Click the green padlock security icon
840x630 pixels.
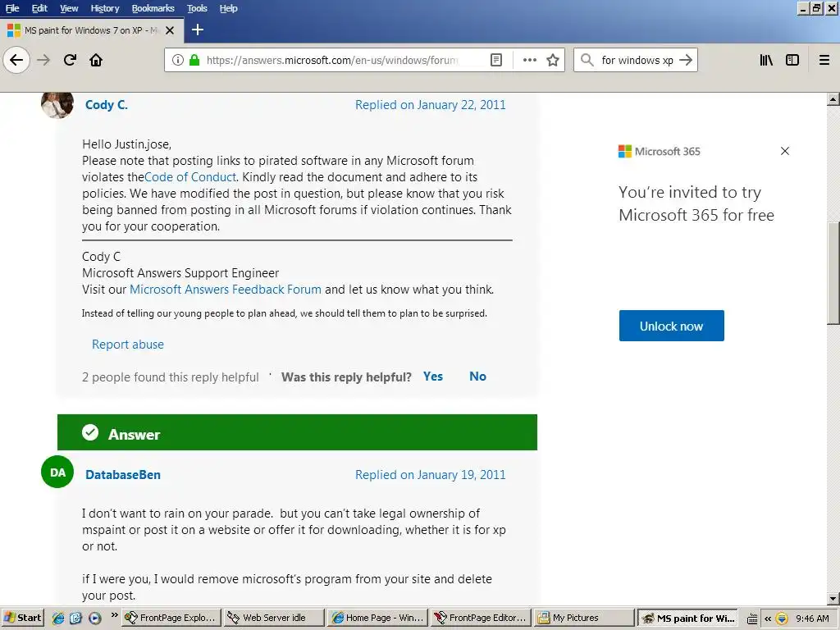point(195,60)
